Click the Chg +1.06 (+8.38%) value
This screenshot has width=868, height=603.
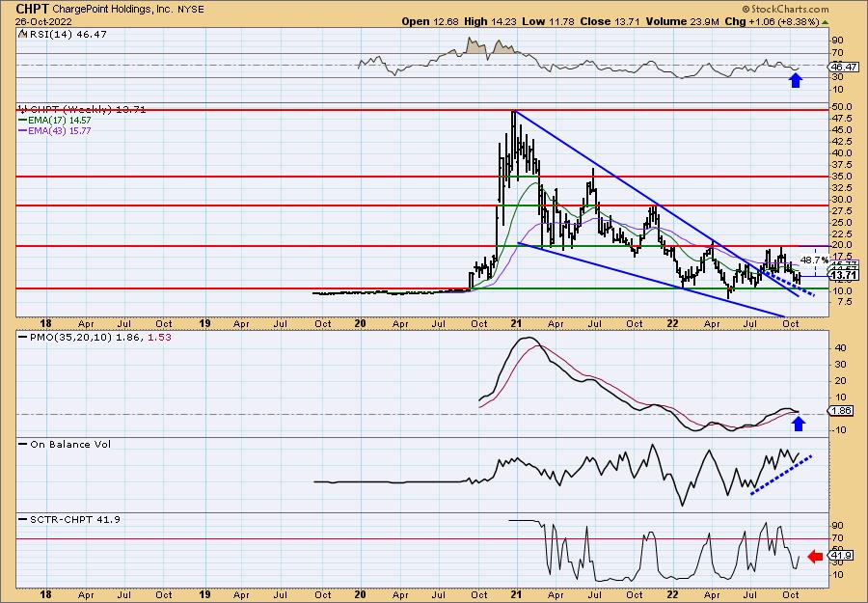(x=773, y=21)
